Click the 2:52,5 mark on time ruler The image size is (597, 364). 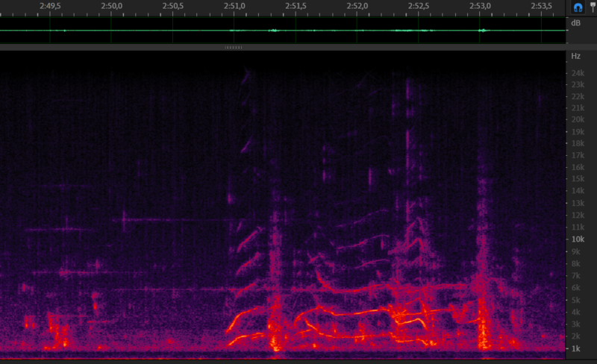[x=419, y=6]
